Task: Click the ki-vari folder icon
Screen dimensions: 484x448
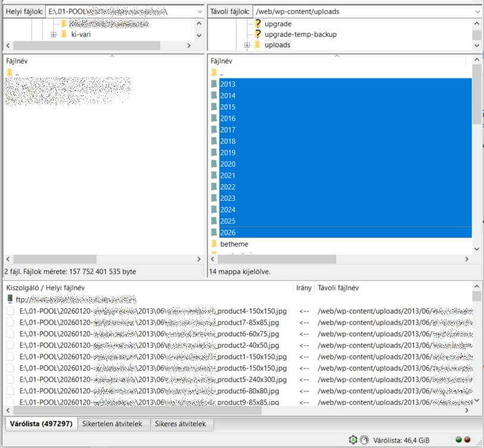Action: click(63, 34)
